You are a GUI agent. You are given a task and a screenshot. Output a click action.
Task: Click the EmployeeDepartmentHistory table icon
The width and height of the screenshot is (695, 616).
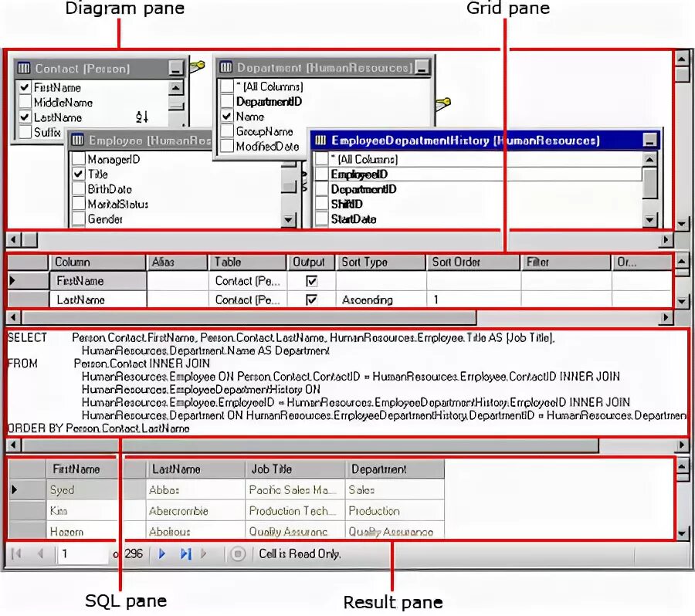[320, 140]
